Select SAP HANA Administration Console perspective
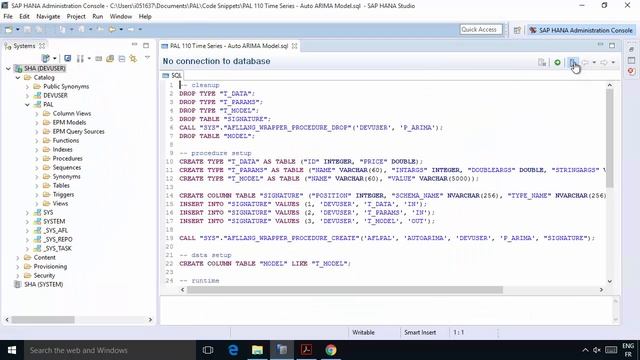The width and height of the screenshot is (640, 360). tap(581, 30)
